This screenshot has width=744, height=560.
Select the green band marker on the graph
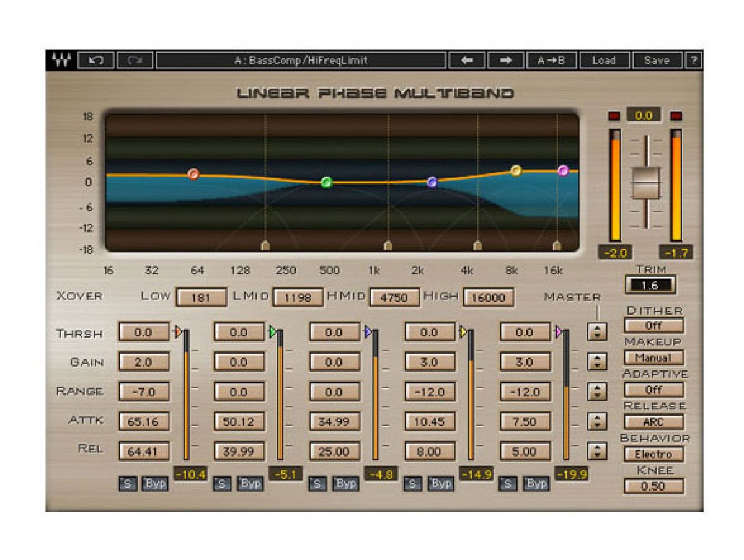pos(327,182)
